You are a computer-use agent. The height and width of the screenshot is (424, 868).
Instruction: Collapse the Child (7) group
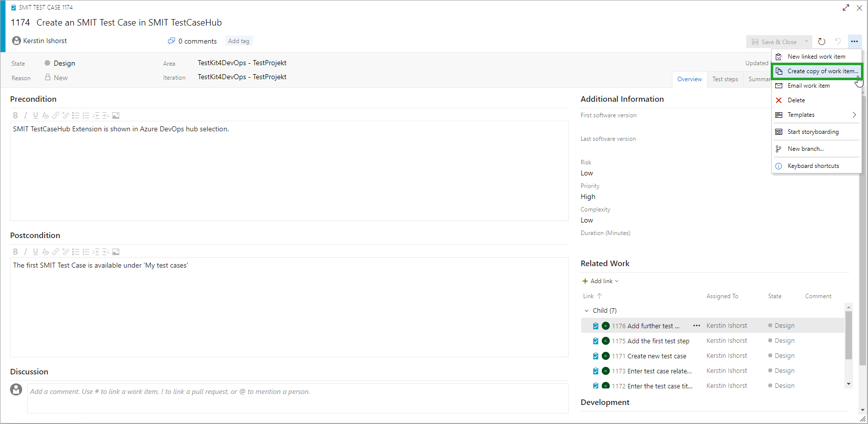click(x=587, y=311)
